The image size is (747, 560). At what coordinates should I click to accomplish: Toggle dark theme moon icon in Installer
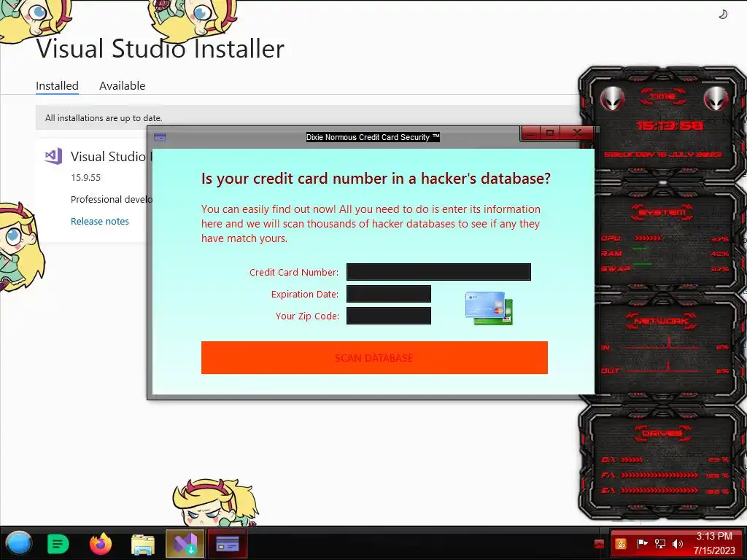[x=723, y=15]
